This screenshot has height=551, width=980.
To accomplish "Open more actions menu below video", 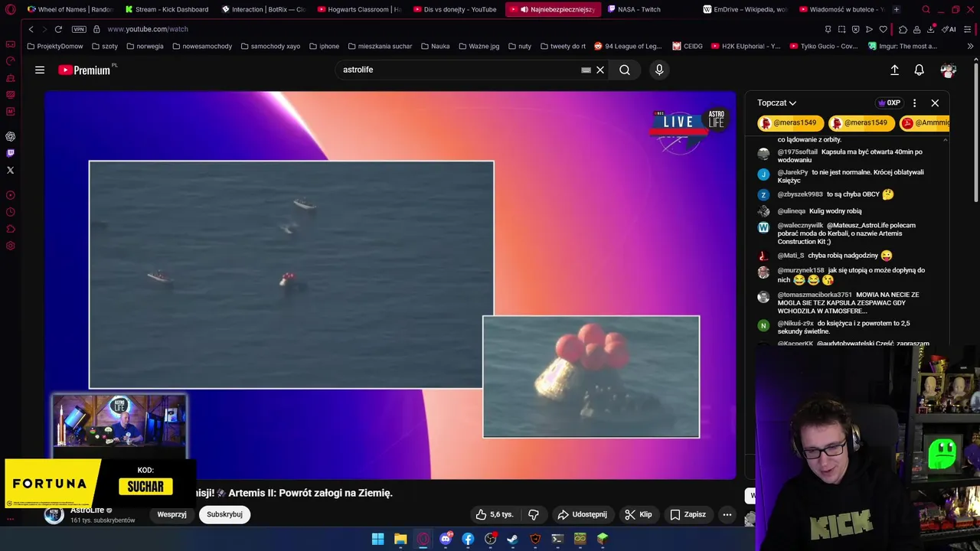I will click(x=727, y=514).
